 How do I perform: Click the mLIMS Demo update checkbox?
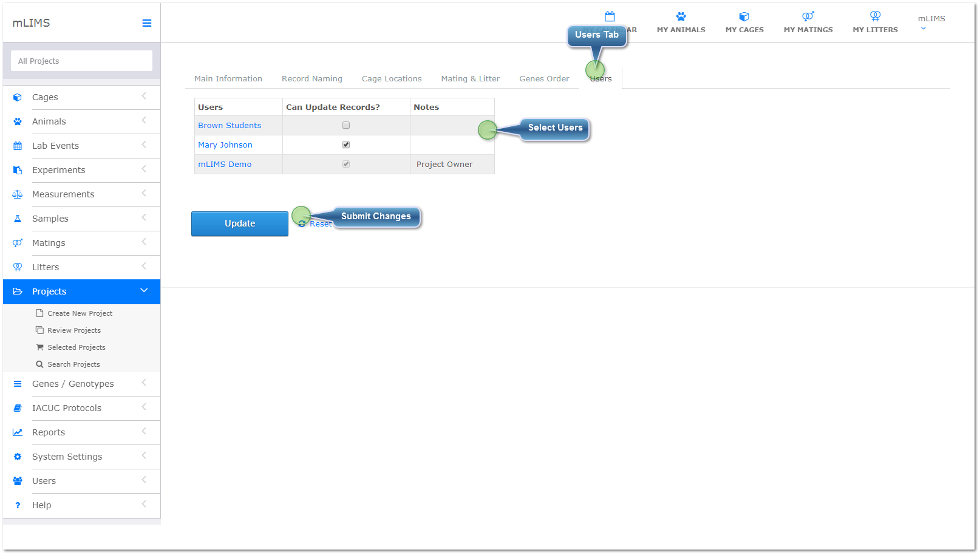346,164
